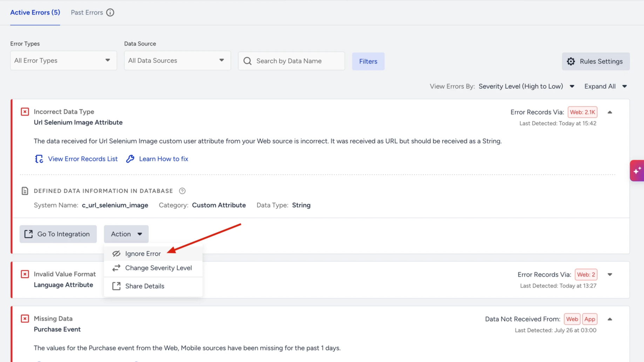Click the Filters button
This screenshot has height=362, width=644.
click(368, 61)
